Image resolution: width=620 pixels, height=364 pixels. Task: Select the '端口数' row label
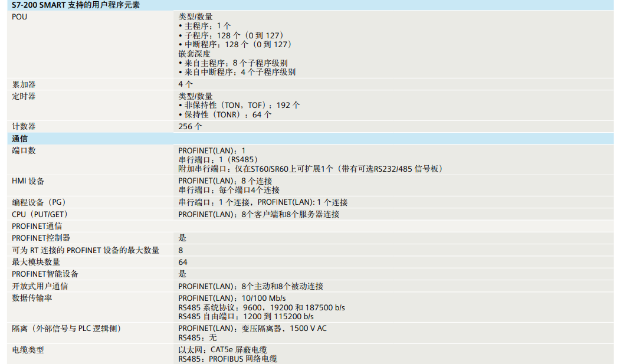24,150
